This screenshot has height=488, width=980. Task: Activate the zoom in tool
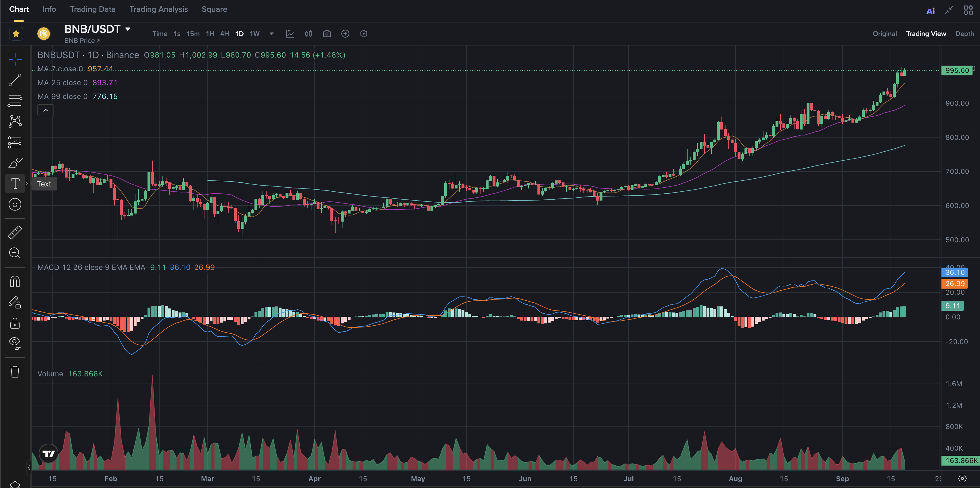tap(15, 253)
